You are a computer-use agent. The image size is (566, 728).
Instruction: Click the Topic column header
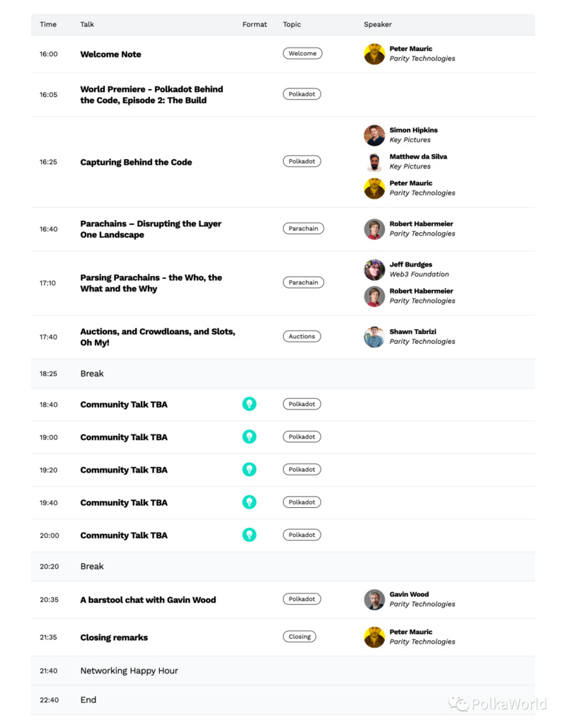[291, 24]
